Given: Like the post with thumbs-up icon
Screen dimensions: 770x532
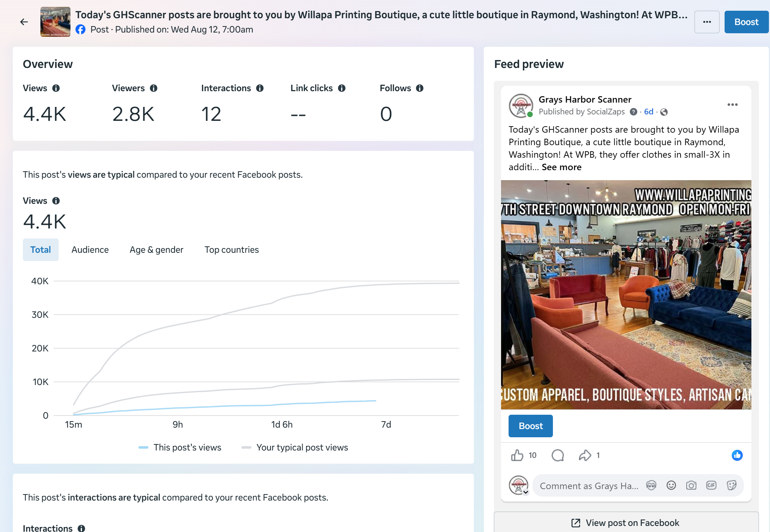Looking at the screenshot, I should (x=517, y=455).
